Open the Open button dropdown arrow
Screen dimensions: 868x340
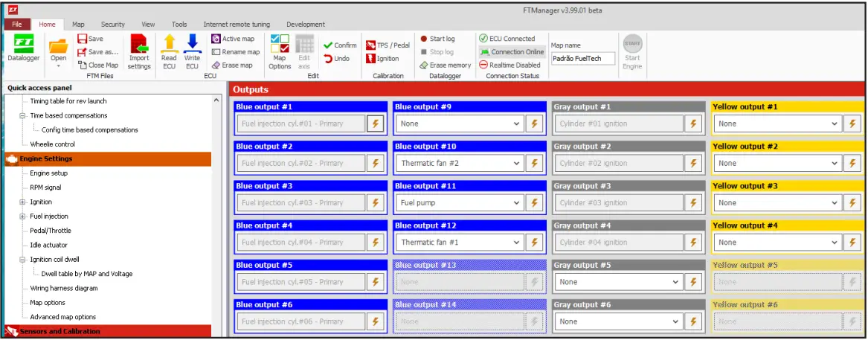(x=58, y=66)
